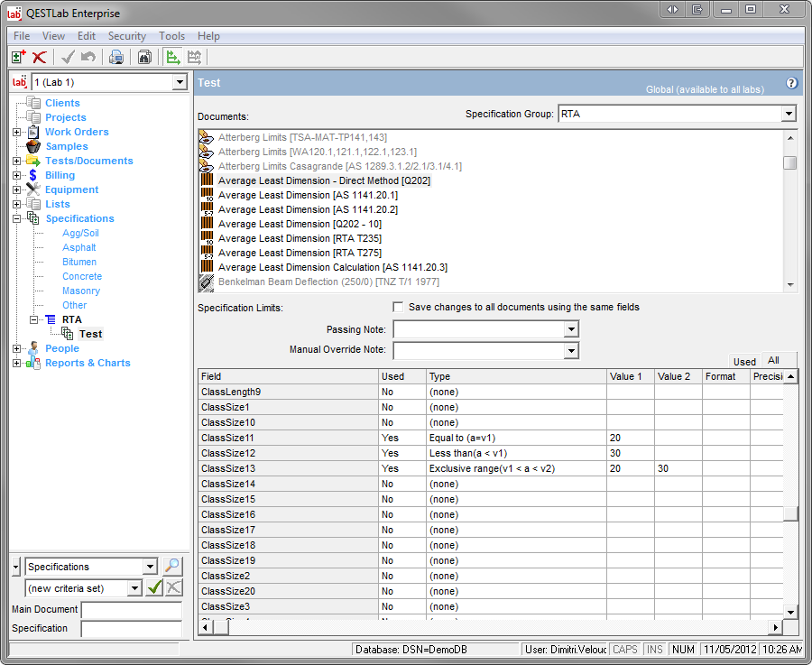The height and width of the screenshot is (665, 812).
Task: Click the binoculars find toolbar icon
Action: (x=144, y=57)
